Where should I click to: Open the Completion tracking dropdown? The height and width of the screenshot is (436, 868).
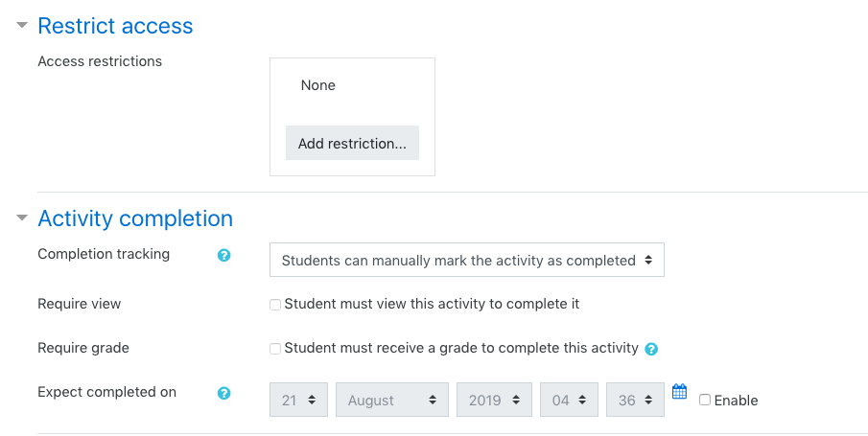point(467,260)
